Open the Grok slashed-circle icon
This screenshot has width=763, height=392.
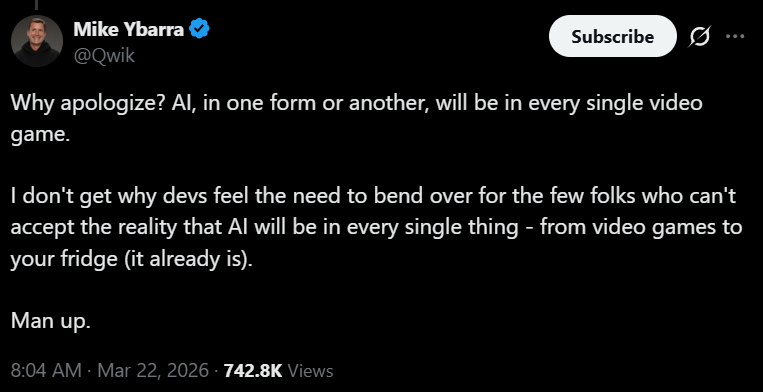(699, 36)
